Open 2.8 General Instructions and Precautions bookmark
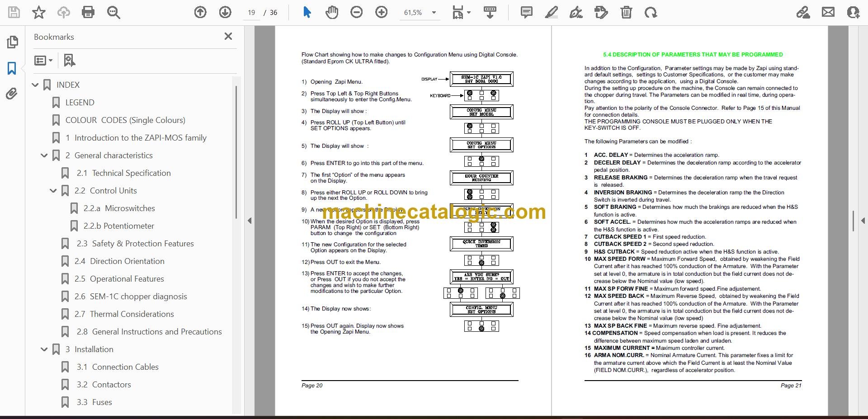Viewport: 868px width, 419px height. tap(149, 332)
